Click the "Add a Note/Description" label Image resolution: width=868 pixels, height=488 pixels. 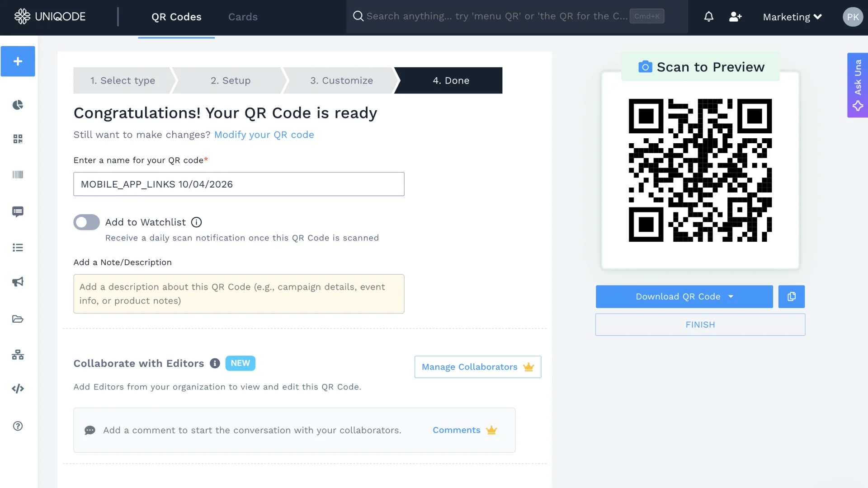[x=123, y=263]
